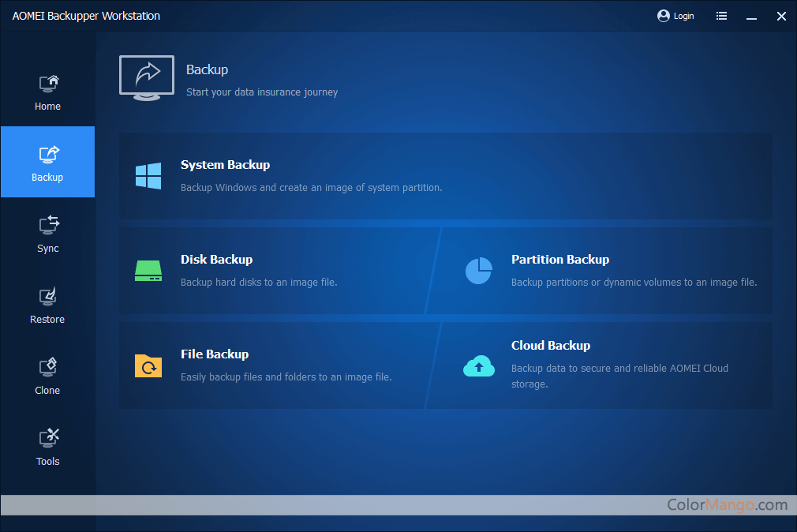Click the File Backup folder icon
797x532 pixels.
pos(148,365)
